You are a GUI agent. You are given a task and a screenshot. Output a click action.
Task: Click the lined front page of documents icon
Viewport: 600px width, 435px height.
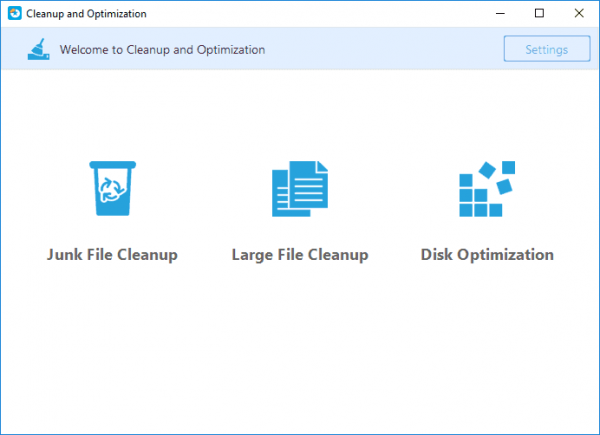click(309, 184)
